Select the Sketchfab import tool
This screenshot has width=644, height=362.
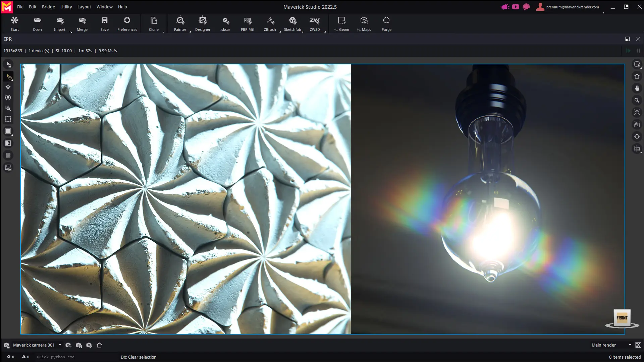pyautogui.click(x=292, y=23)
